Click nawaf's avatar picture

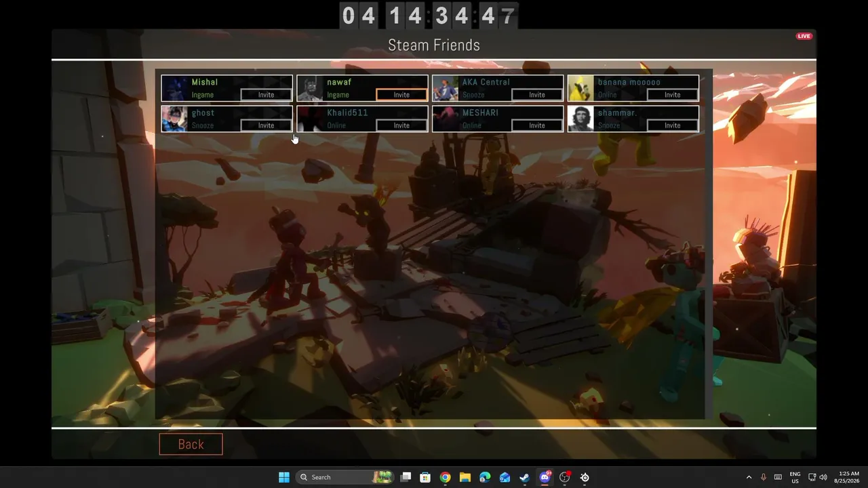click(311, 88)
